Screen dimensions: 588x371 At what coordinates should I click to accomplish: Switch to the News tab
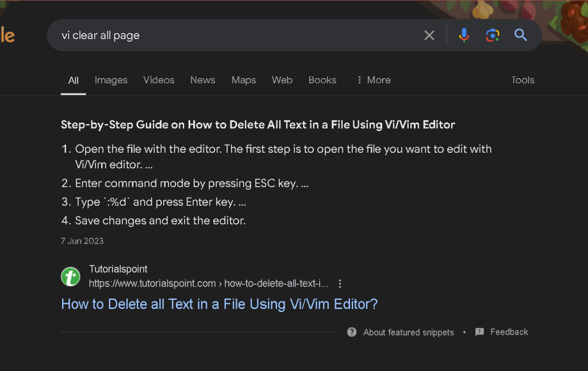point(202,80)
